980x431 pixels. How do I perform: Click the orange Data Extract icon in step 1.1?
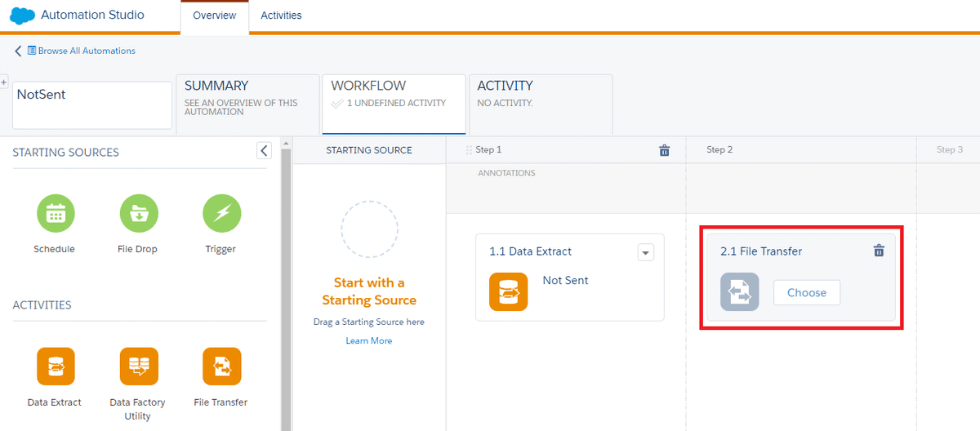508,292
